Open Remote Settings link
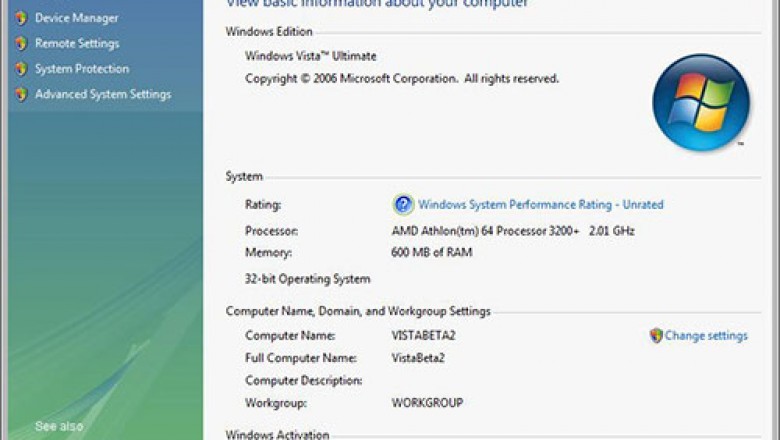Image resolution: width=780 pixels, height=440 pixels. coord(77,44)
